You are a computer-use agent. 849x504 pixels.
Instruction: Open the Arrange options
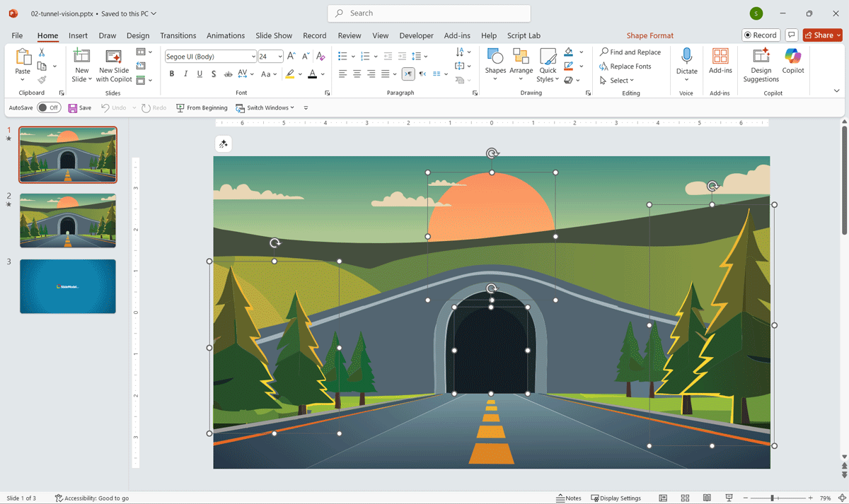tap(521, 61)
